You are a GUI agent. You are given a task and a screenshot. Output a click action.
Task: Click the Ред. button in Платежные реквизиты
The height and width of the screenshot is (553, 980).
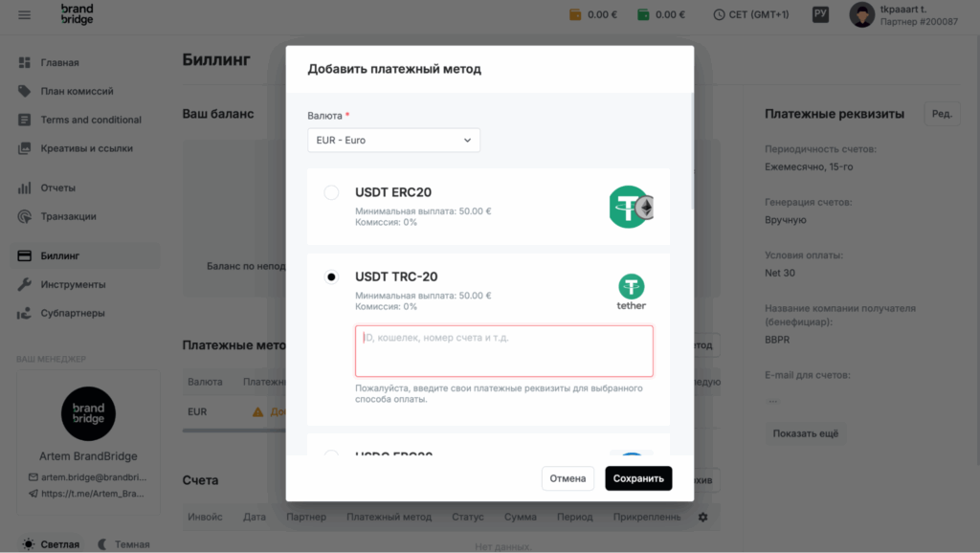coord(942,114)
